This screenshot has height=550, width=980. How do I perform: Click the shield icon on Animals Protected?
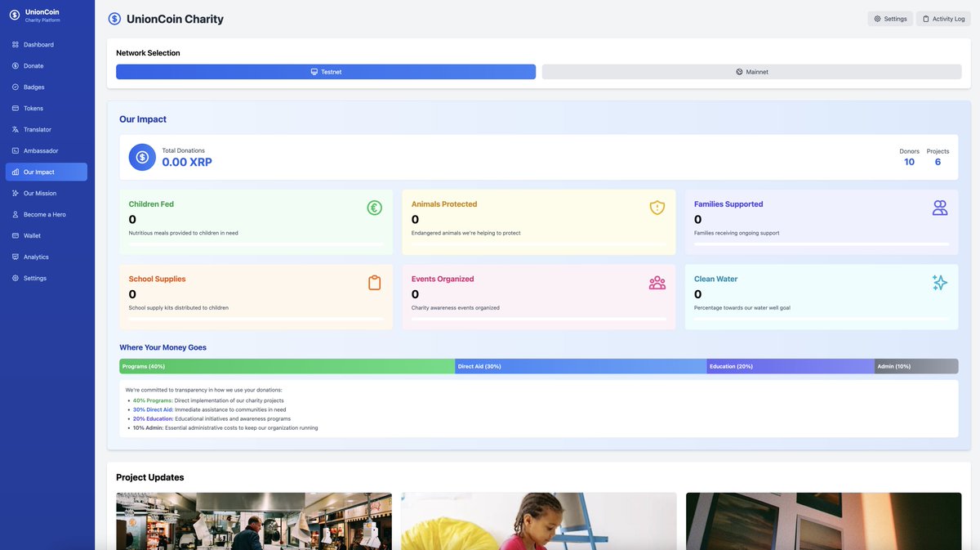(657, 208)
